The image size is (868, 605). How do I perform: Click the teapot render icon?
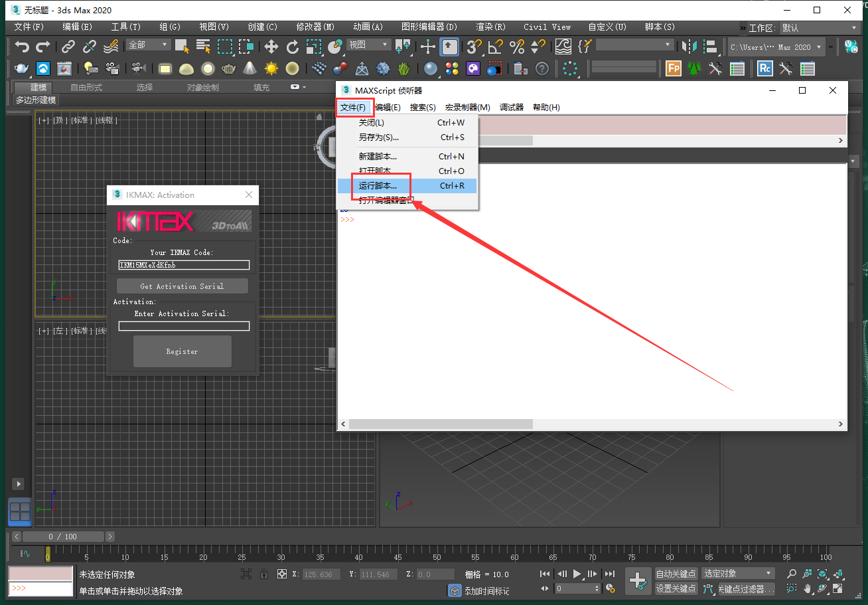click(x=22, y=68)
